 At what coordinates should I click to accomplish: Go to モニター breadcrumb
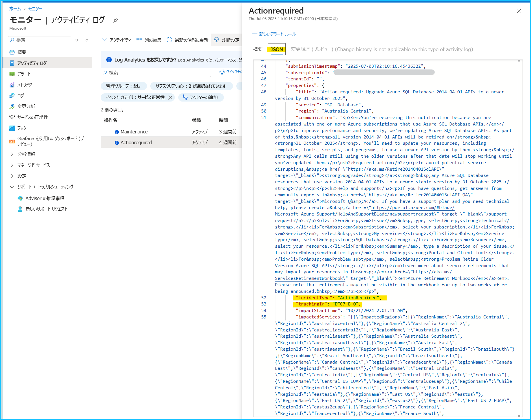(x=35, y=9)
